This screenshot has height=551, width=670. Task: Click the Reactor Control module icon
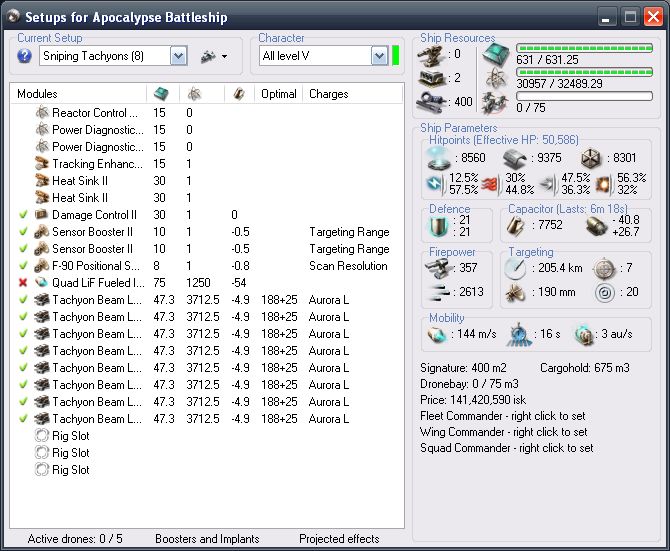click(x=42, y=113)
